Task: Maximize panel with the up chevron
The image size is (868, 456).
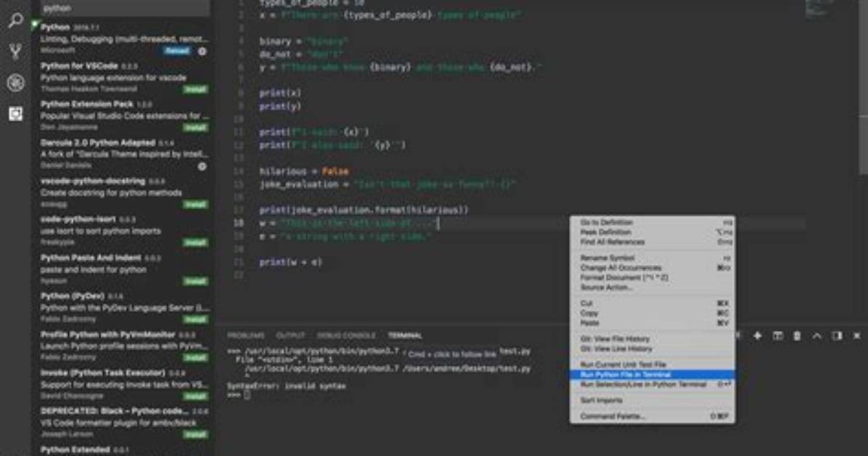Action: [x=817, y=335]
